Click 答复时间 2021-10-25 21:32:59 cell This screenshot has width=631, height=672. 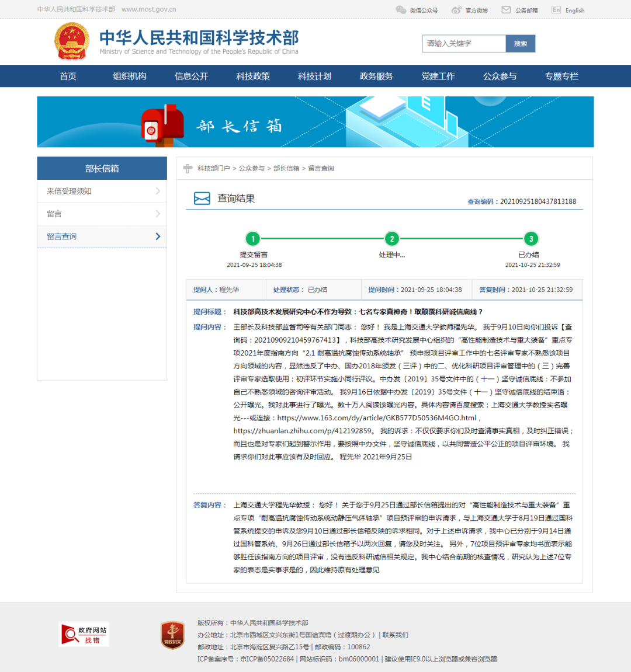527,290
